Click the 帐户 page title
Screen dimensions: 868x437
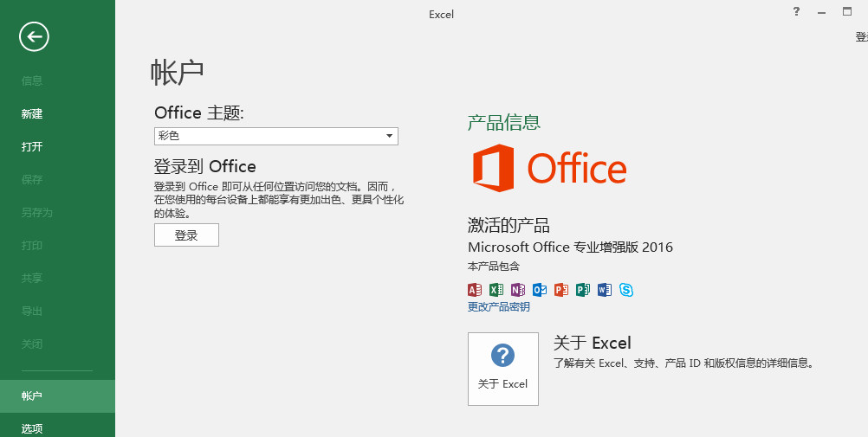pyautogui.click(x=177, y=73)
